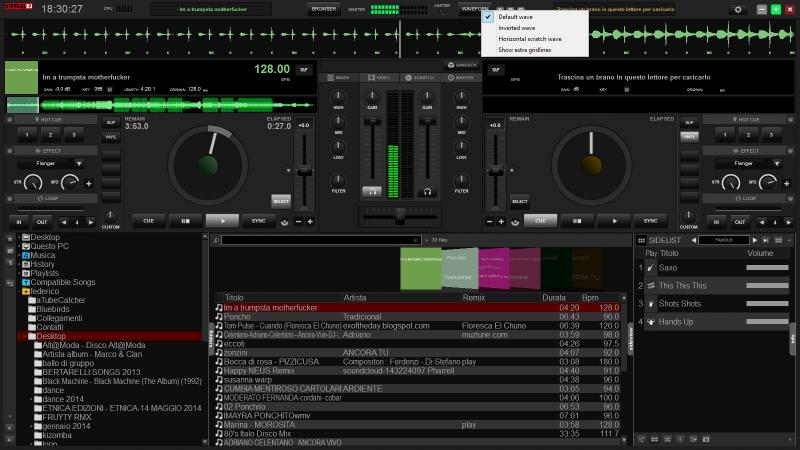Toggle the SLIP mode on left deck

click(111, 122)
